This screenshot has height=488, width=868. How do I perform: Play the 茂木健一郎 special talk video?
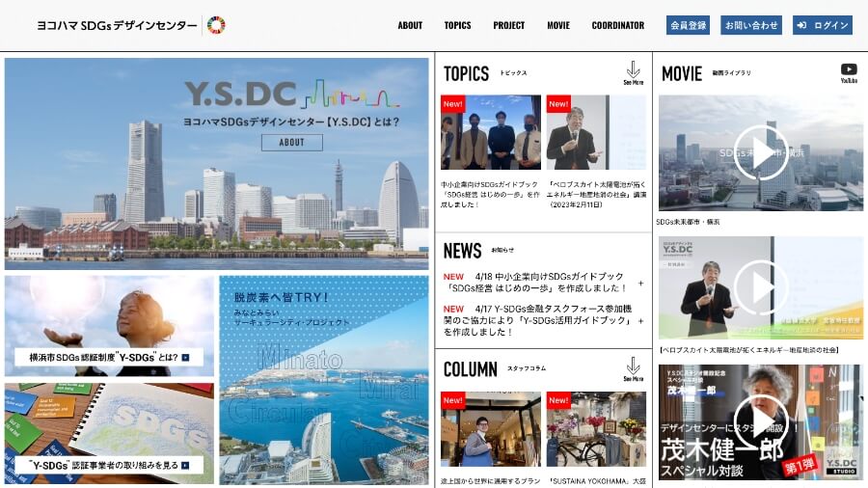[761, 421]
